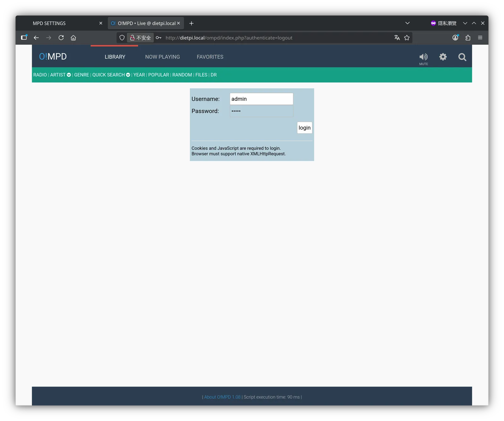Open the FILES link in the submenu

pos(201,75)
